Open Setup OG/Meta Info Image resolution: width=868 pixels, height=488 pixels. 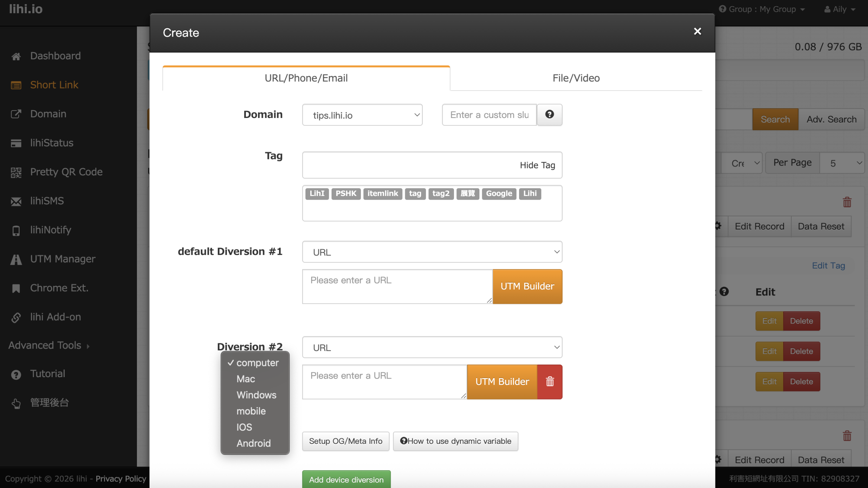click(346, 441)
